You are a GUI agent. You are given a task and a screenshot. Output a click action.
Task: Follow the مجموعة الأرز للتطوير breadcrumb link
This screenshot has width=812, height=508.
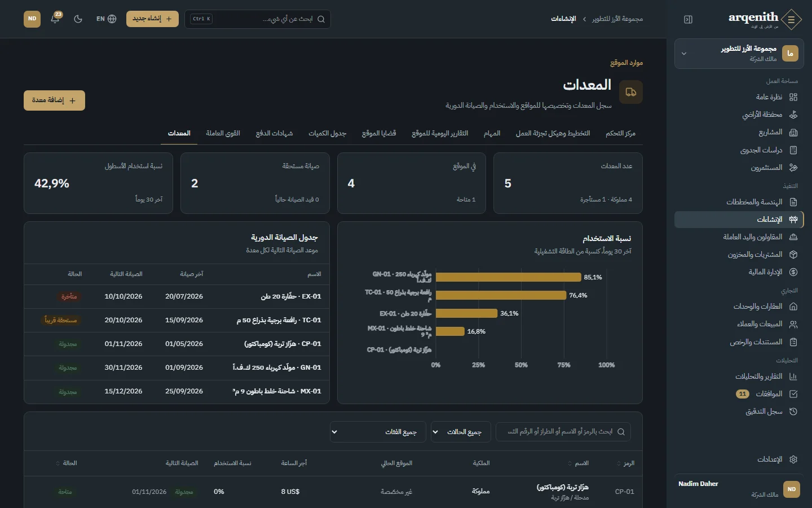(x=617, y=19)
